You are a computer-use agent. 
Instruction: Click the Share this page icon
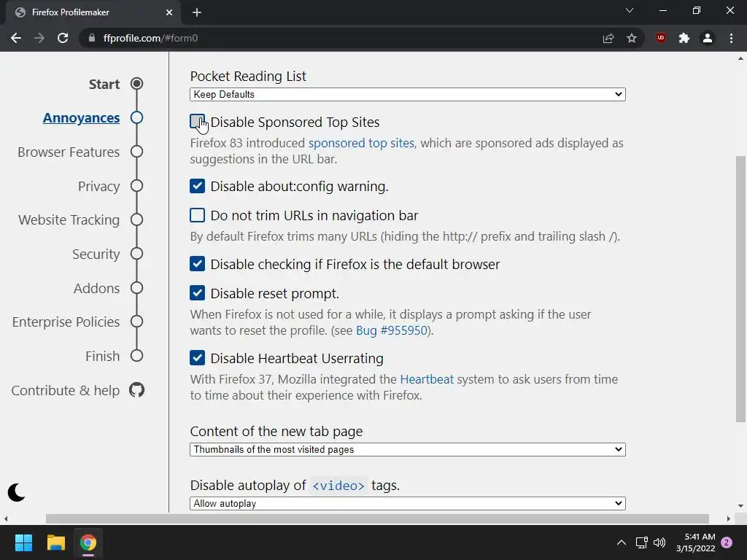point(608,38)
